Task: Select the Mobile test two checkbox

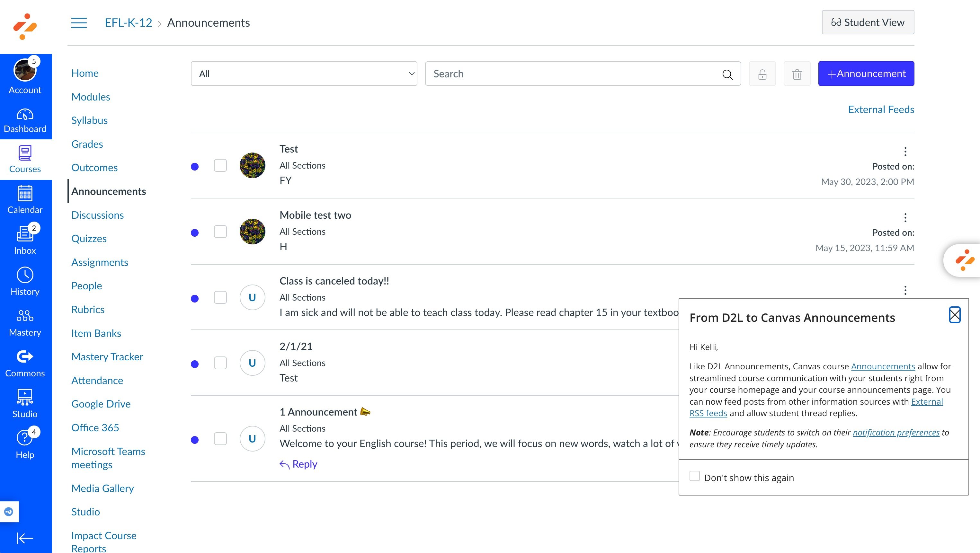Action: pyautogui.click(x=220, y=232)
